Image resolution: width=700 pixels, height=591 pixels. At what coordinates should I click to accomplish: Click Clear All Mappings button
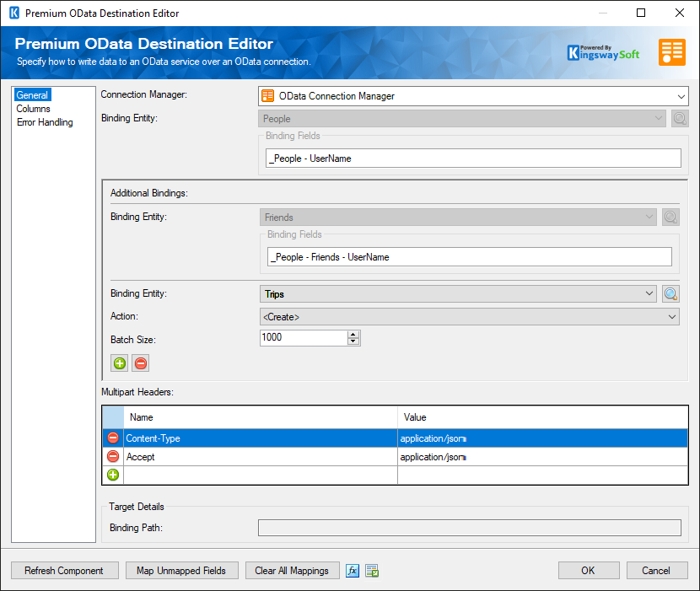(292, 571)
